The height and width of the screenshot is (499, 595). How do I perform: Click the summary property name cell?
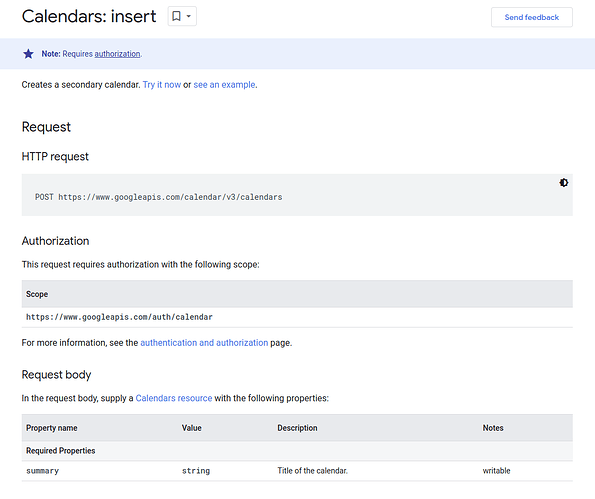(42, 471)
